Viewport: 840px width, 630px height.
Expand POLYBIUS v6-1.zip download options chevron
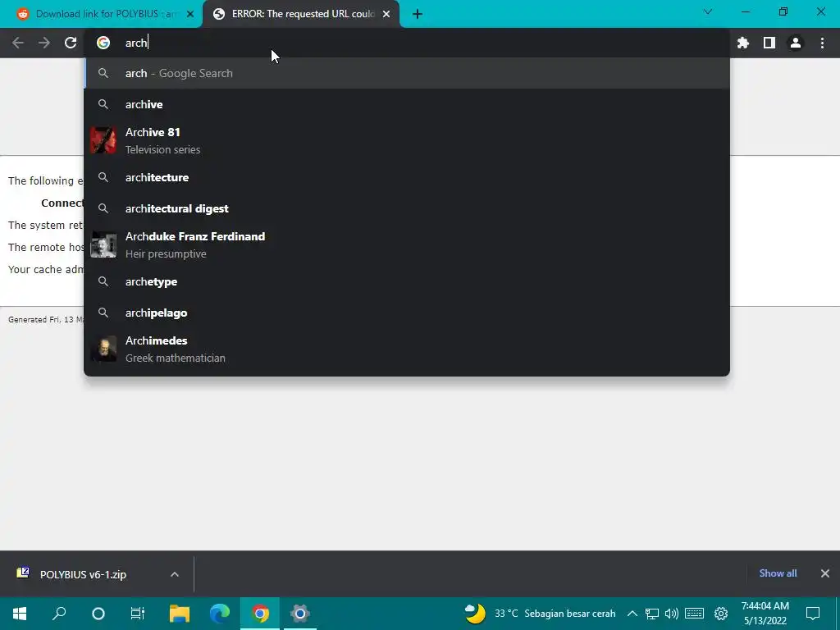[x=175, y=574]
